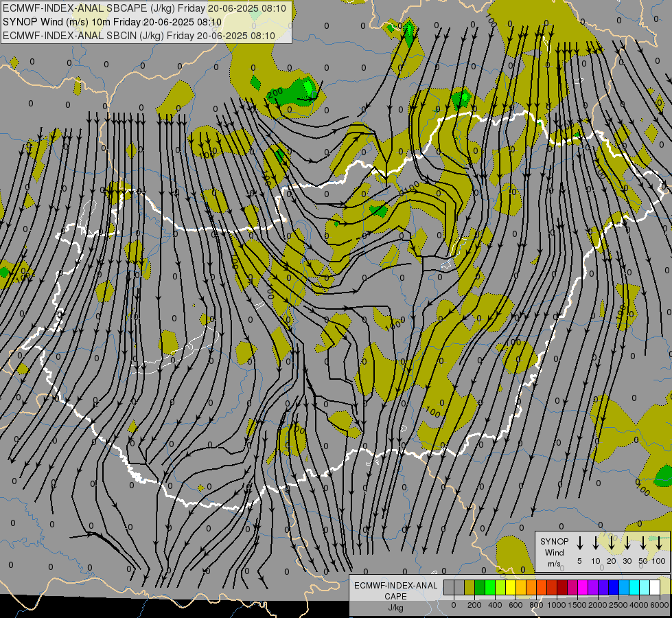Click the 200 value on CAPE colorbar
Image resolution: width=672 pixels, height=618 pixels.
[x=474, y=605]
